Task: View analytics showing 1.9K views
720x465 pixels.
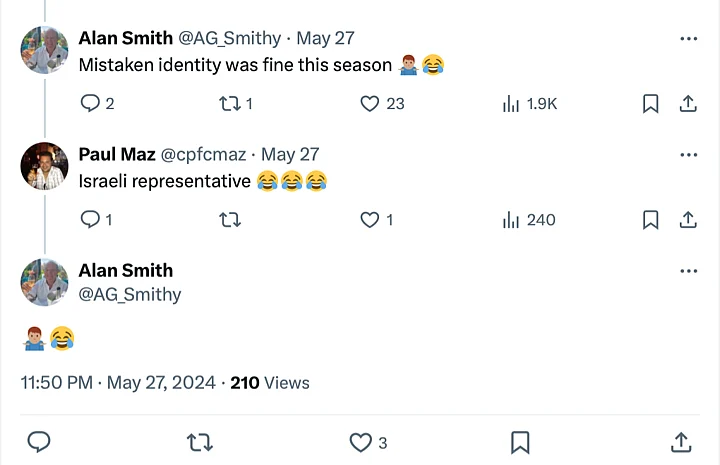Action: 511,103
